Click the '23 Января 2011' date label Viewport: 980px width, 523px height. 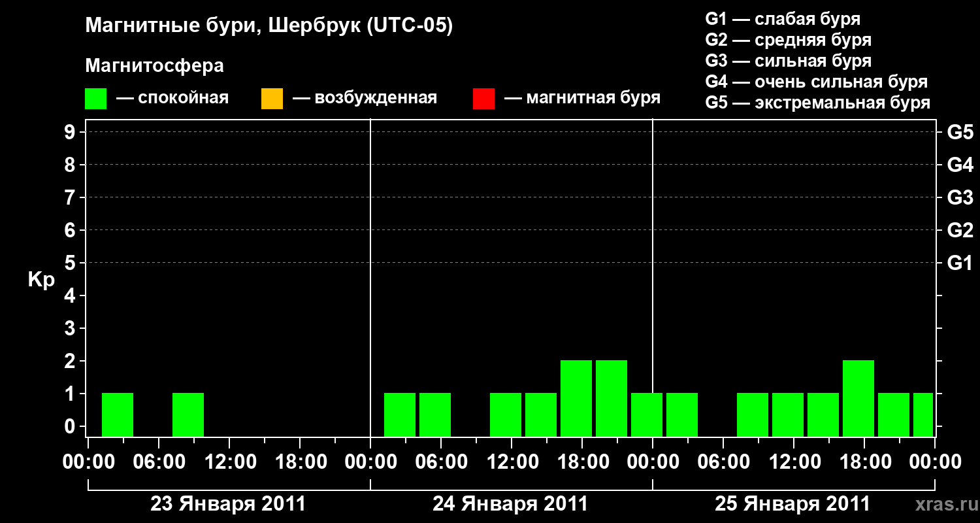coord(228,504)
